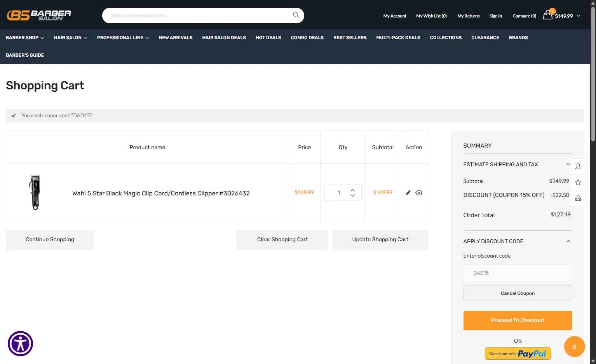Image resolution: width=596 pixels, height=364 pixels.
Task: Click the Shopping Cart page heading
Action: (x=45, y=85)
